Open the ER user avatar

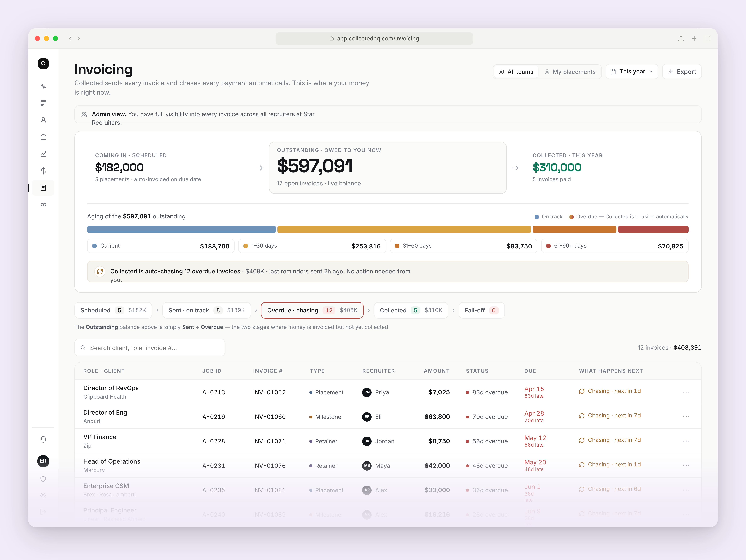[x=43, y=461]
